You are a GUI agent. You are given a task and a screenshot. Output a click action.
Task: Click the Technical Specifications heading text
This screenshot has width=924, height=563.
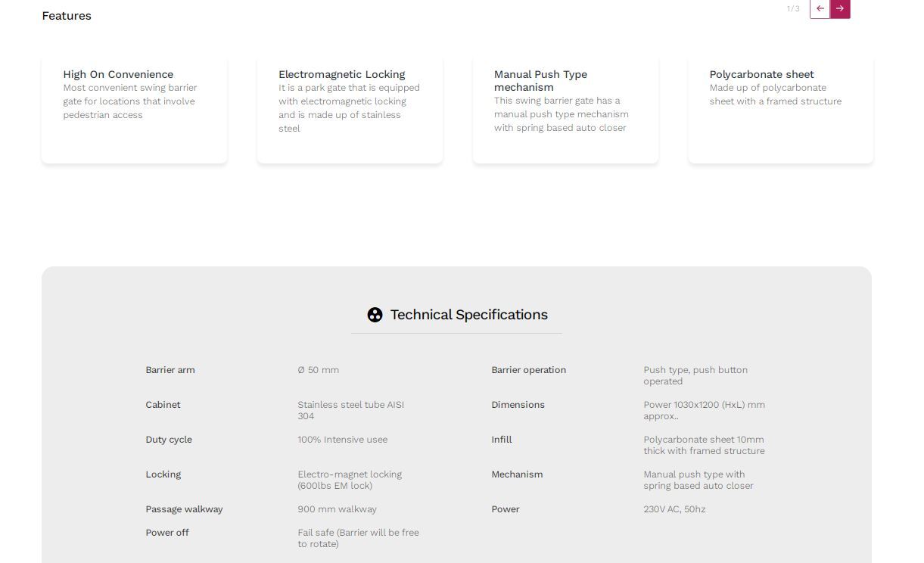point(468,315)
